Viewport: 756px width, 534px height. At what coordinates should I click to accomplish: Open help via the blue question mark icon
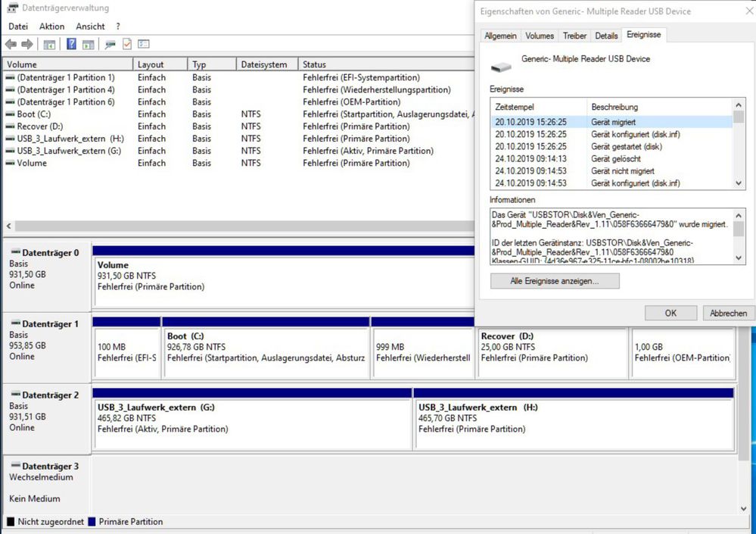point(71,45)
